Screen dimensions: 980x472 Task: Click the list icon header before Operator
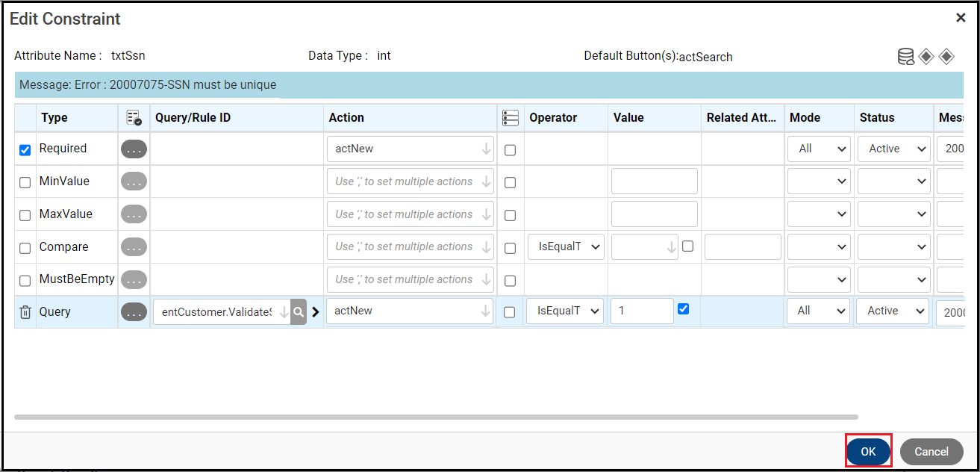click(511, 118)
